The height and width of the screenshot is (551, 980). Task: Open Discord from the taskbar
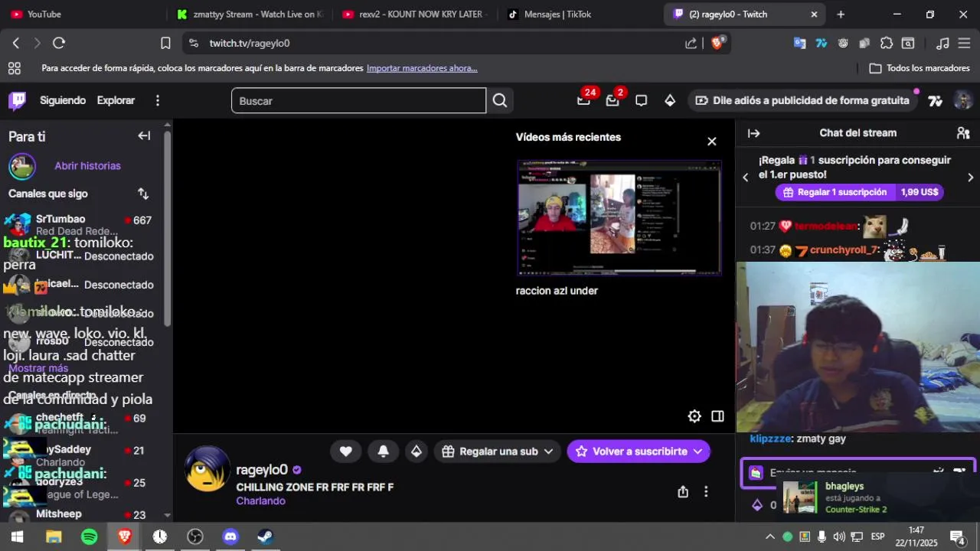[x=230, y=536]
